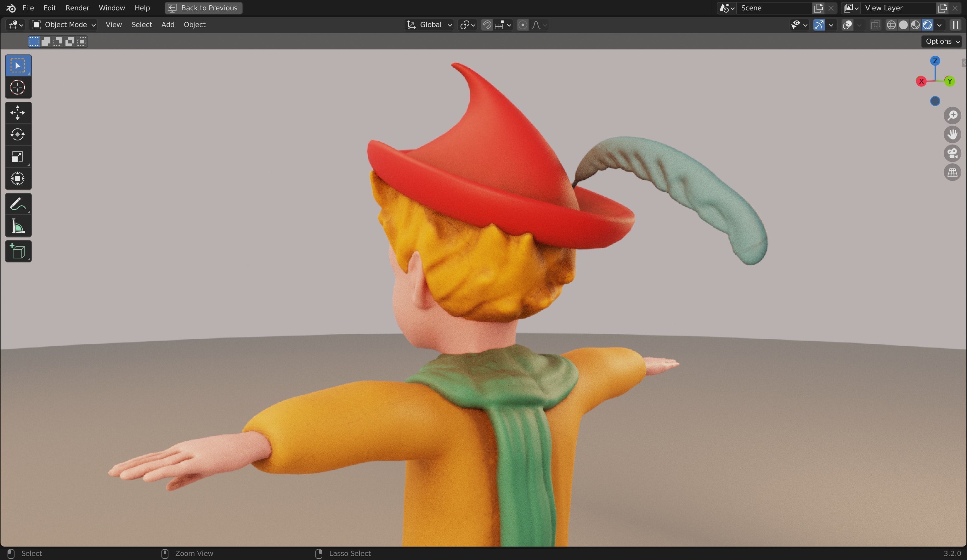
Task: Click the Back to Previous button
Action: coord(203,8)
